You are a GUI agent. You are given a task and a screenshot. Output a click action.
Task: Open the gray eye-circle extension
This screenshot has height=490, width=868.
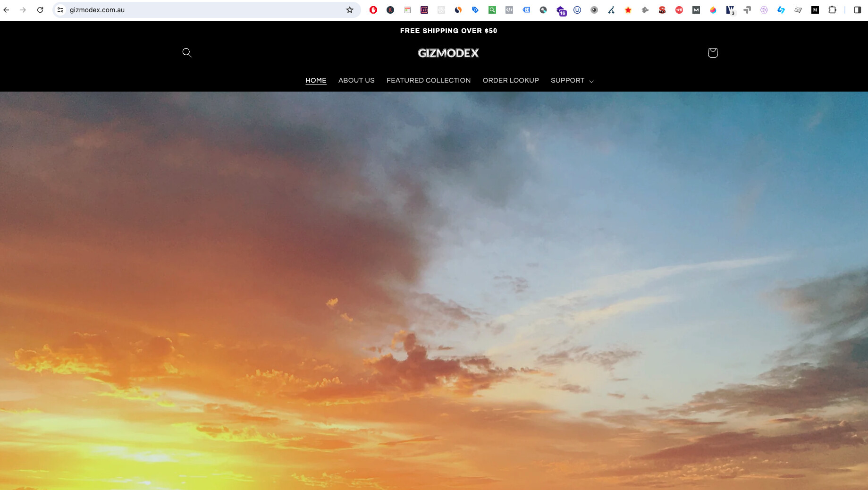point(594,10)
